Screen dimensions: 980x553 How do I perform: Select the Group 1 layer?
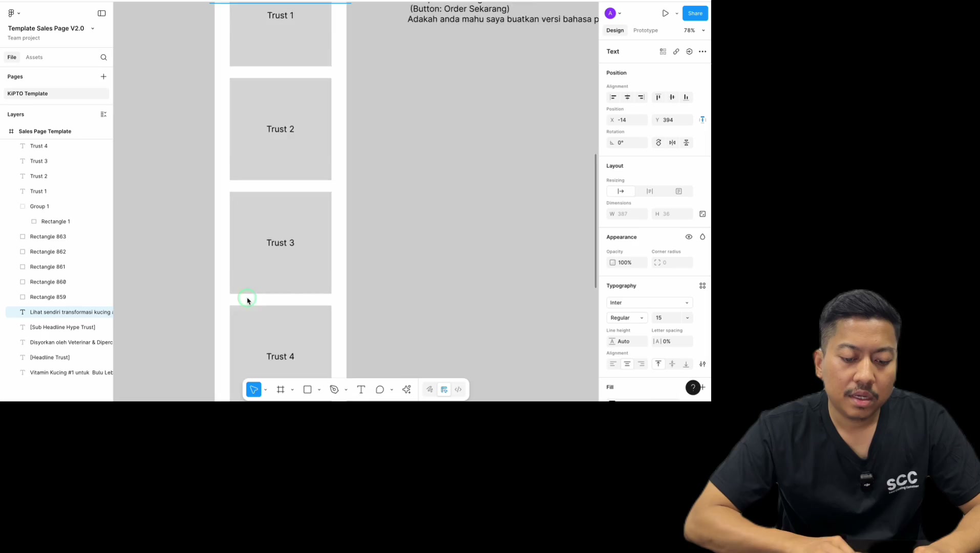click(x=39, y=206)
